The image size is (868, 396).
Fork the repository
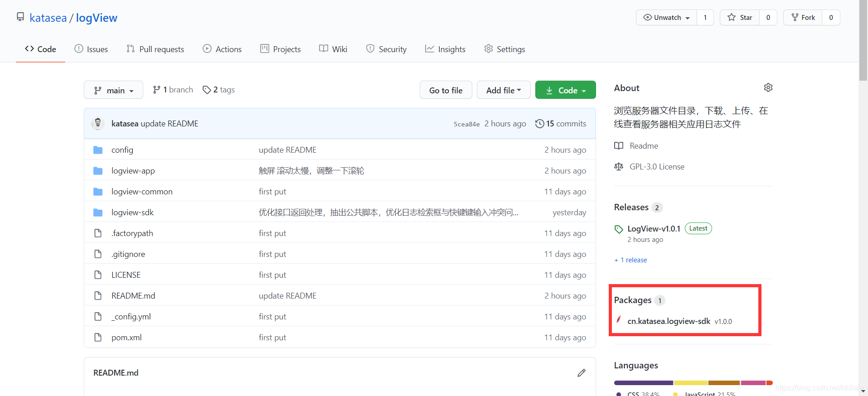[803, 18]
